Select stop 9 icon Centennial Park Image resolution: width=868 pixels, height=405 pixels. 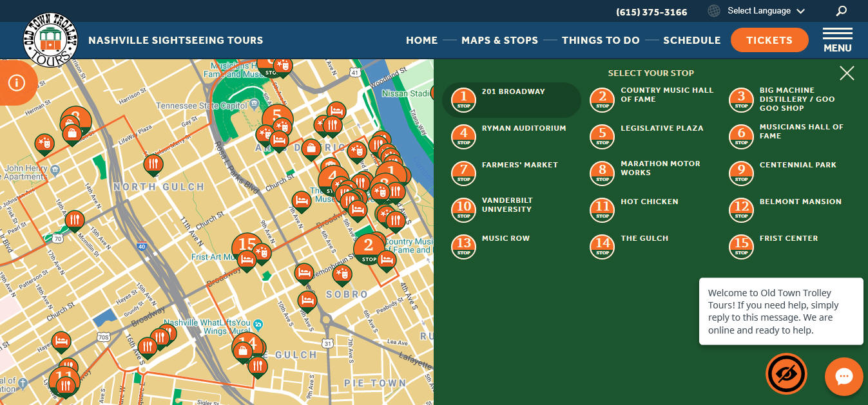(741, 173)
